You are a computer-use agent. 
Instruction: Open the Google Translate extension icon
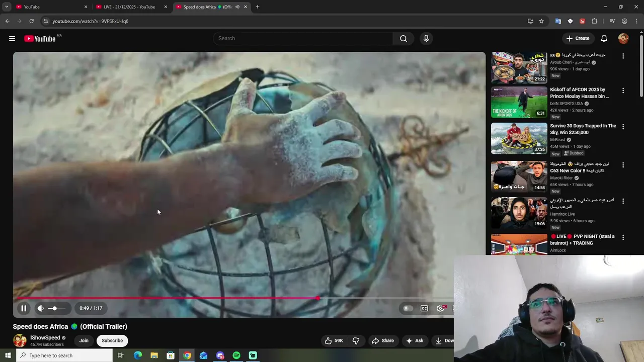558,21
